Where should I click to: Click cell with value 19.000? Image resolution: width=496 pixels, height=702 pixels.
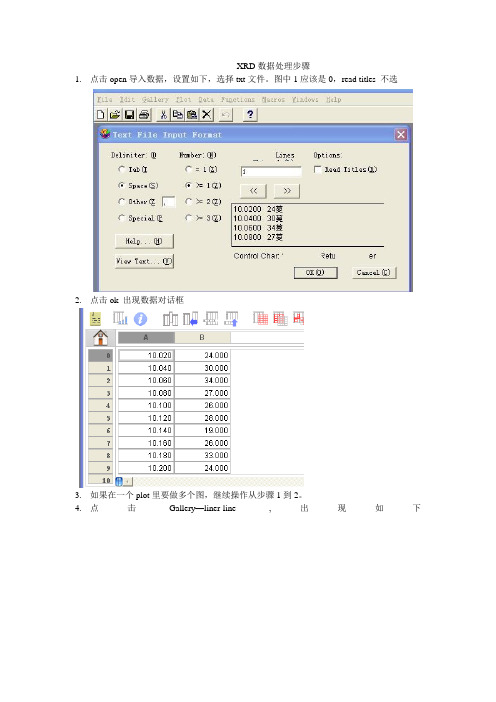202,431
